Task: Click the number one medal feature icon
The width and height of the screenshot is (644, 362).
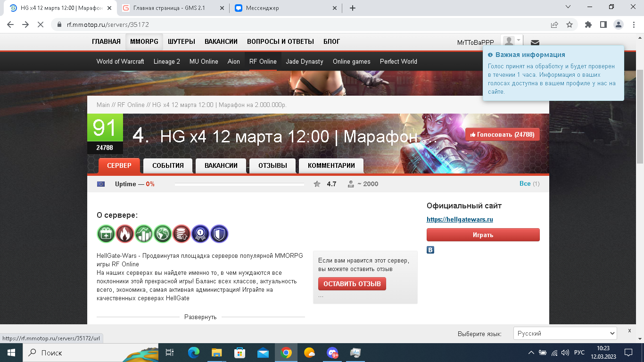Action: point(200,234)
